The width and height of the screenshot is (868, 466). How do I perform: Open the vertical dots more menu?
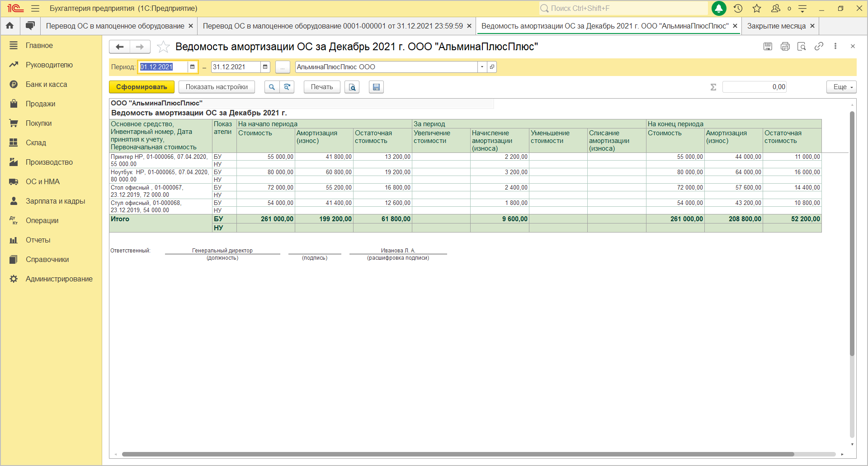(x=835, y=46)
